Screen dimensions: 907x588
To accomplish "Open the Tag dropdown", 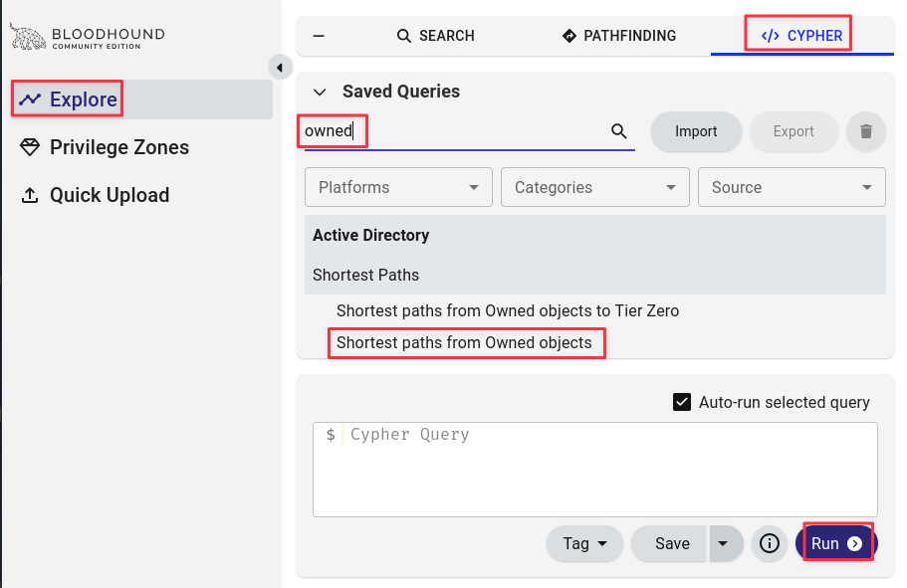I will (584, 543).
